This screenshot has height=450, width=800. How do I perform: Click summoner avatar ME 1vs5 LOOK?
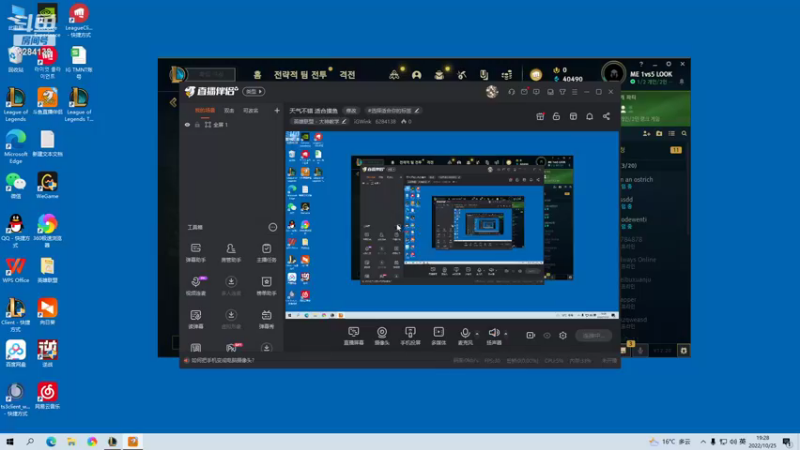click(x=613, y=74)
